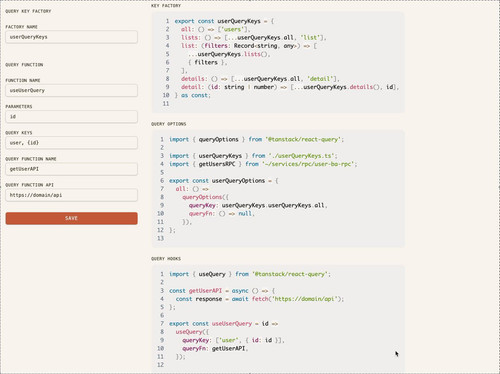Click the QUERY HOOKS heading
The image size is (500, 374).
coord(166,259)
